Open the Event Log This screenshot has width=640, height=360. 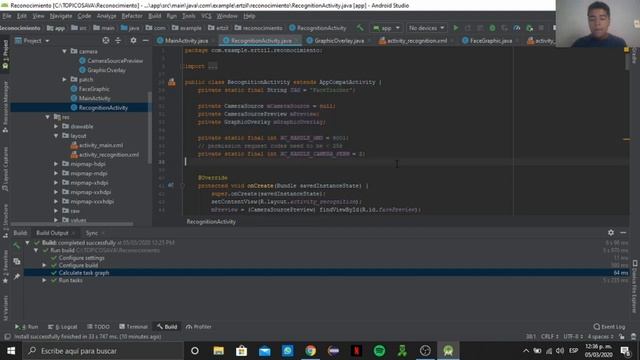tap(609, 327)
